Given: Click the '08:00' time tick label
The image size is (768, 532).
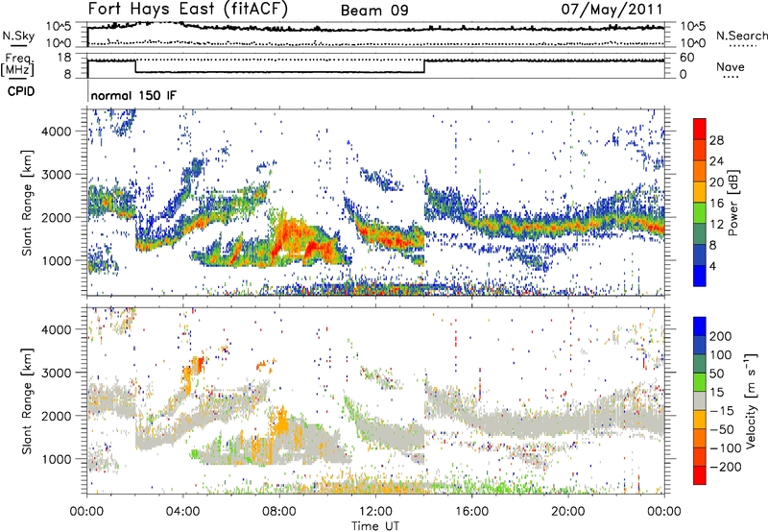Looking at the screenshot, I should [x=279, y=512].
